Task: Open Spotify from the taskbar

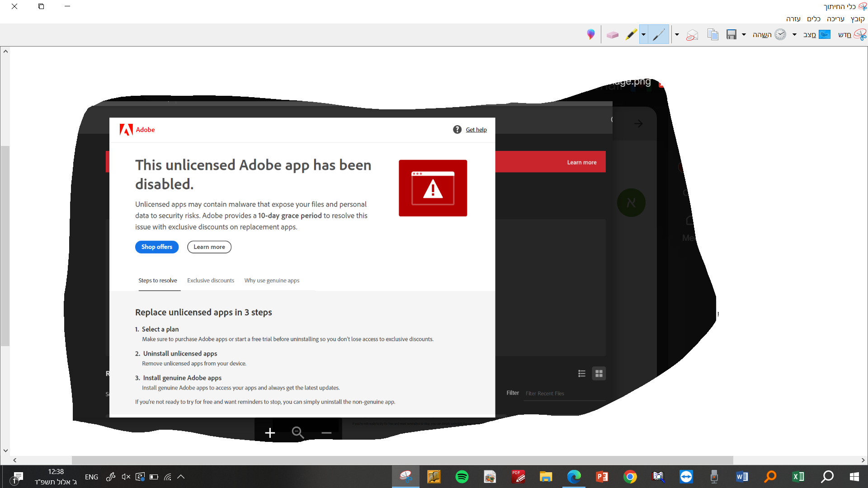Action: pos(462,477)
